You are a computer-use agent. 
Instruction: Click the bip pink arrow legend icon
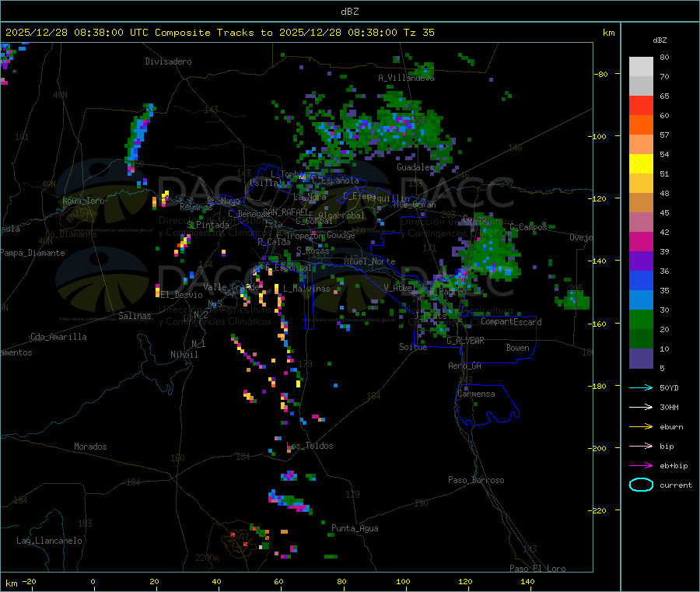pos(641,446)
